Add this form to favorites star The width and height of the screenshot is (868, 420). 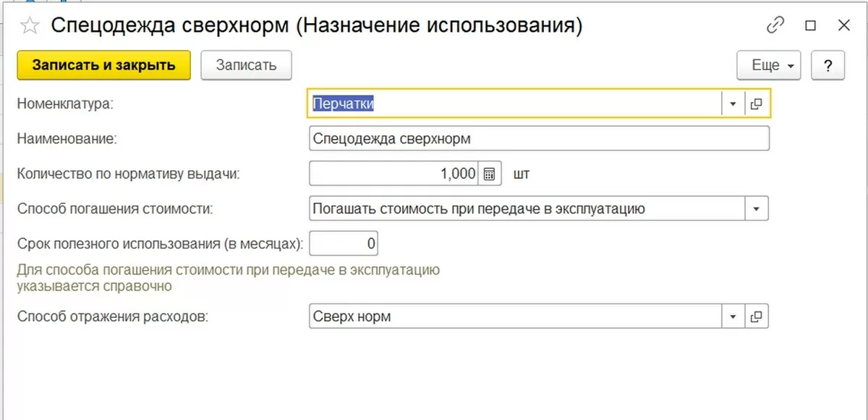29,26
